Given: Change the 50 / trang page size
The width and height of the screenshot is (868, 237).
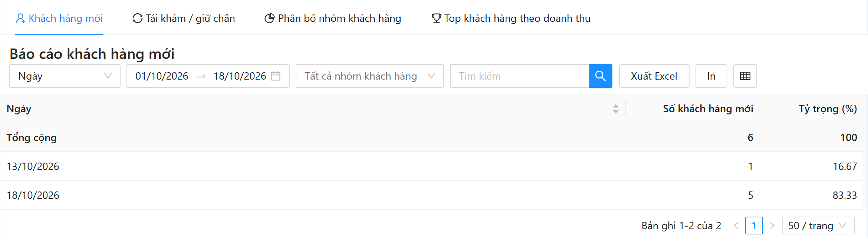Looking at the screenshot, I should coord(819,226).
